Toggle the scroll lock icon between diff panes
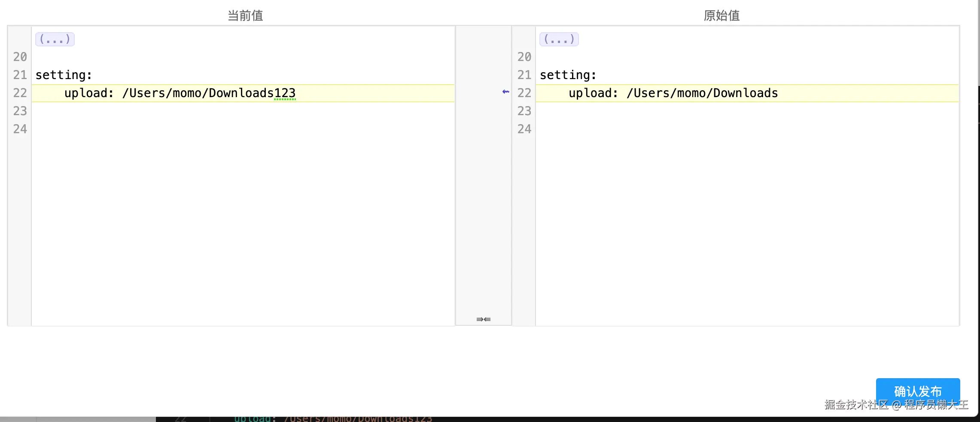980x422 pixels. pyautogui.click(x=484, y=319)
